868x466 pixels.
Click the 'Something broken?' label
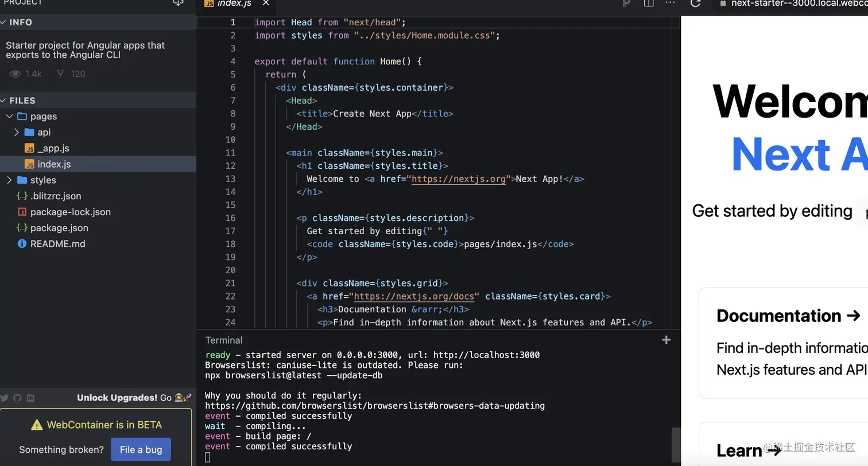(61, 449)
